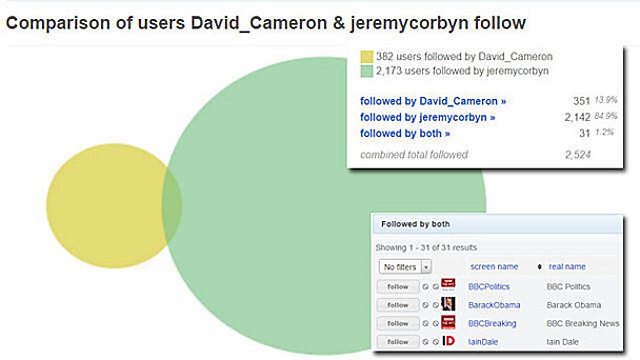The image size is (640, 360).
Task: Sort by the real name column header
Action: 567,267
